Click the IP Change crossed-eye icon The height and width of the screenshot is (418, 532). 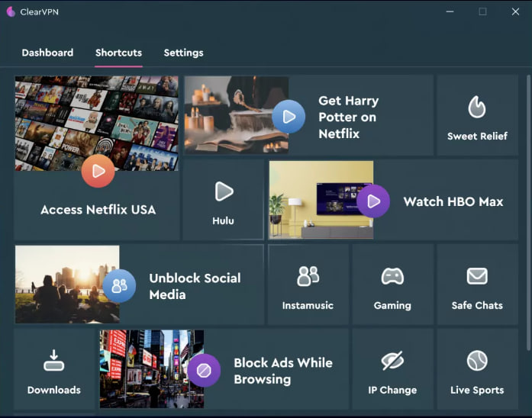tap(392, 360)
